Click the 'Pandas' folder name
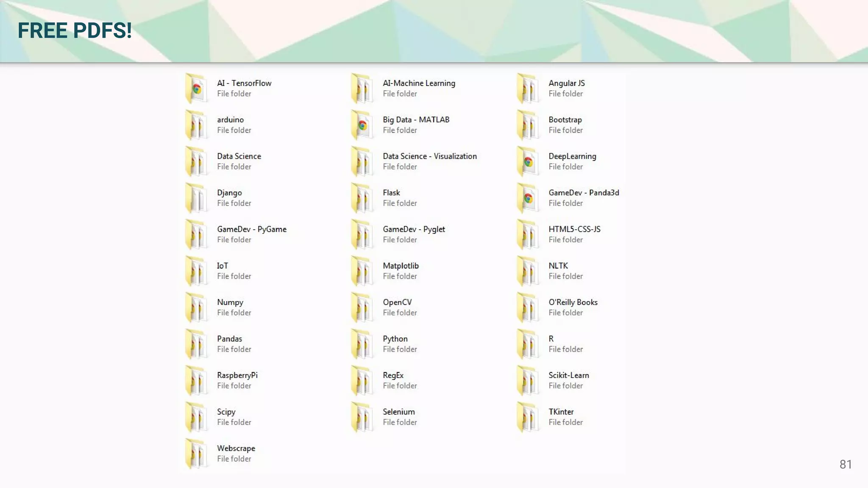868x488 pixels. [x=229, y=338]
